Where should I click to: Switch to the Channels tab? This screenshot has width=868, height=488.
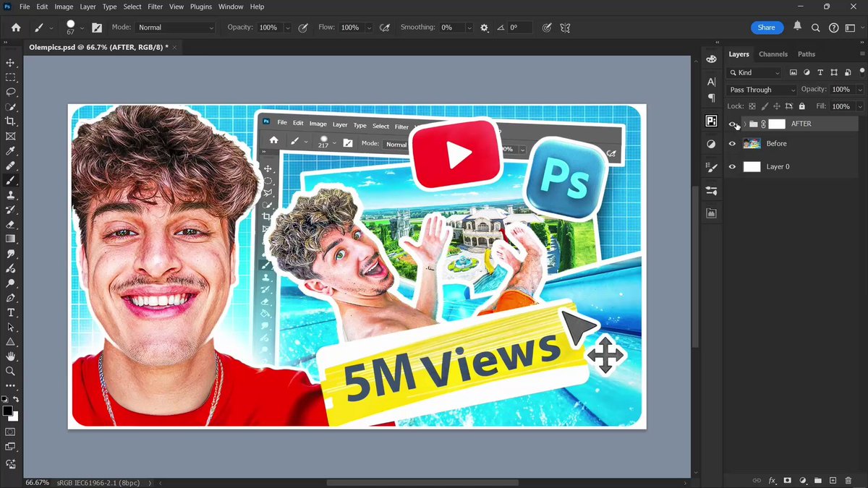pyautogui.click(x=773, y=54)
